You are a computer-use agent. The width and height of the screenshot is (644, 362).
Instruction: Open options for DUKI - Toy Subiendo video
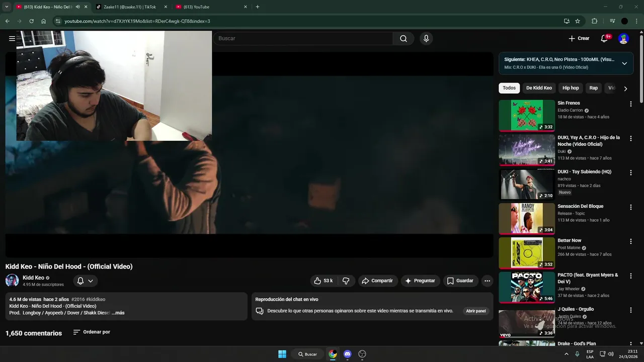point(631,172)
